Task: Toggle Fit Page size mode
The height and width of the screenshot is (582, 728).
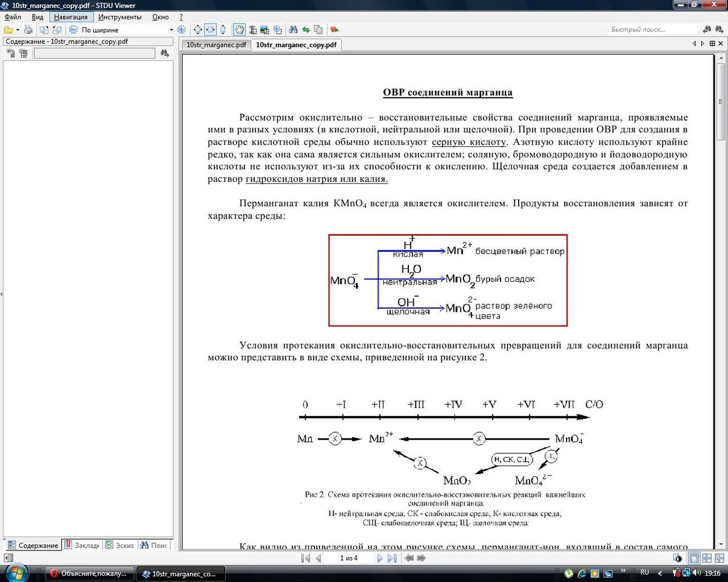Action: (197, 30)
